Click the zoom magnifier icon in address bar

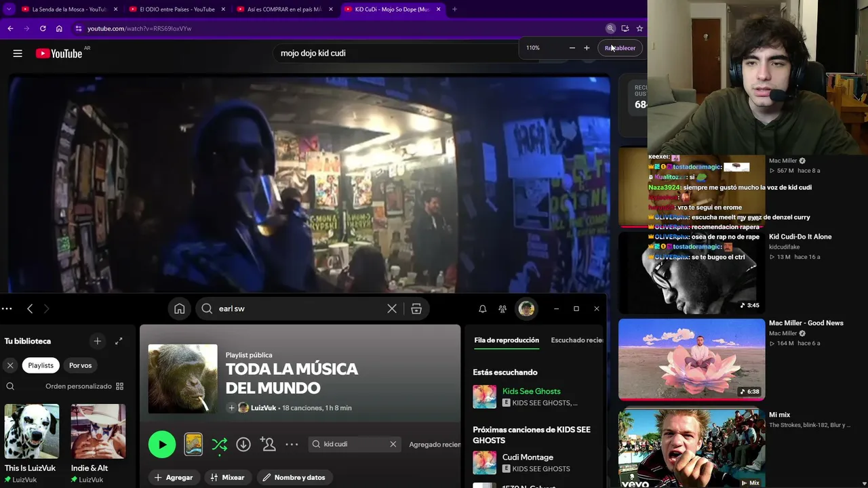pyautogui.click(x=610, y=28)
